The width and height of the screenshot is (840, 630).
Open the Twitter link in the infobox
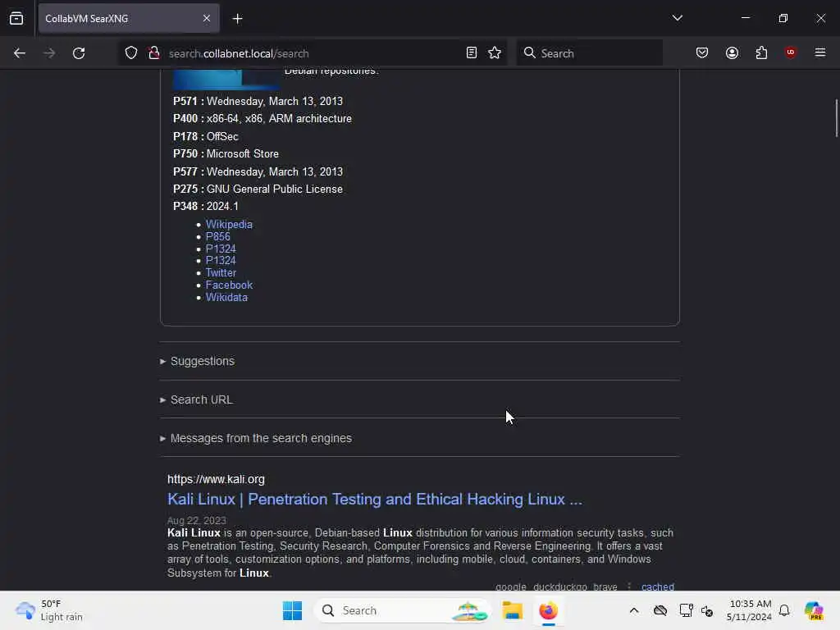pyautogui.click(x=221, y=272)
